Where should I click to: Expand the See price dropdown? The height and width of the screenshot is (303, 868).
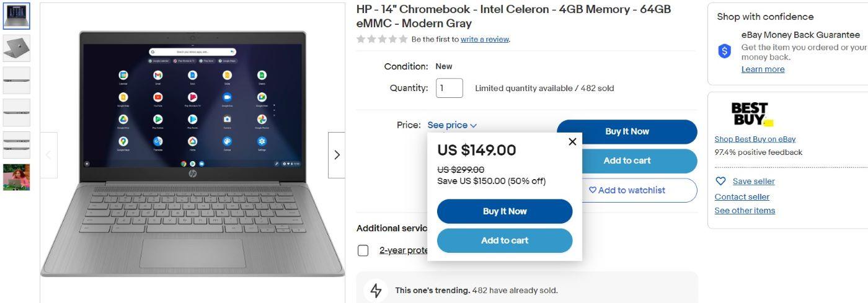coord(452,125)
